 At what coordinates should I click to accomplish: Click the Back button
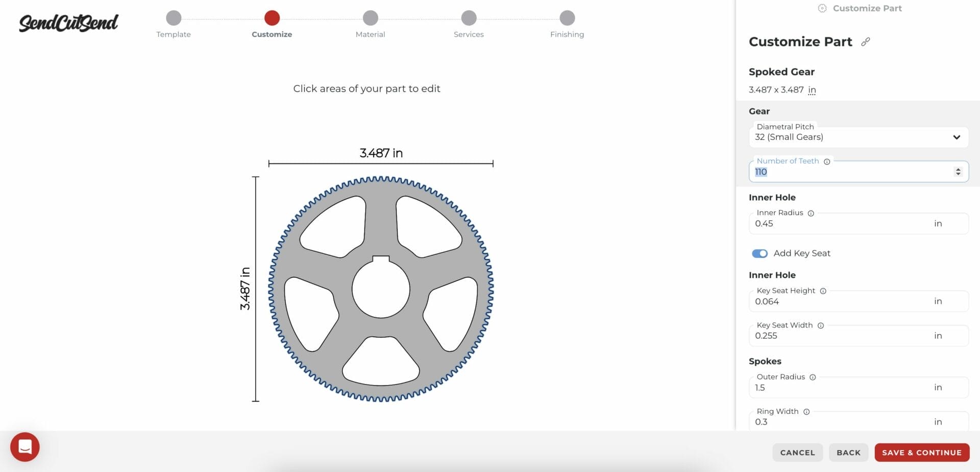pyautogui.click(x=848, y=453)
